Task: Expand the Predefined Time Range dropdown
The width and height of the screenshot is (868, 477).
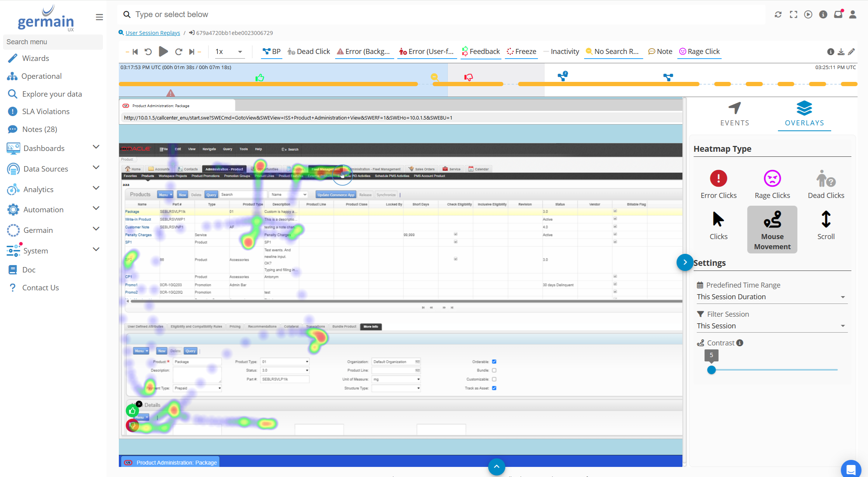Action: [x=771, y=297]
